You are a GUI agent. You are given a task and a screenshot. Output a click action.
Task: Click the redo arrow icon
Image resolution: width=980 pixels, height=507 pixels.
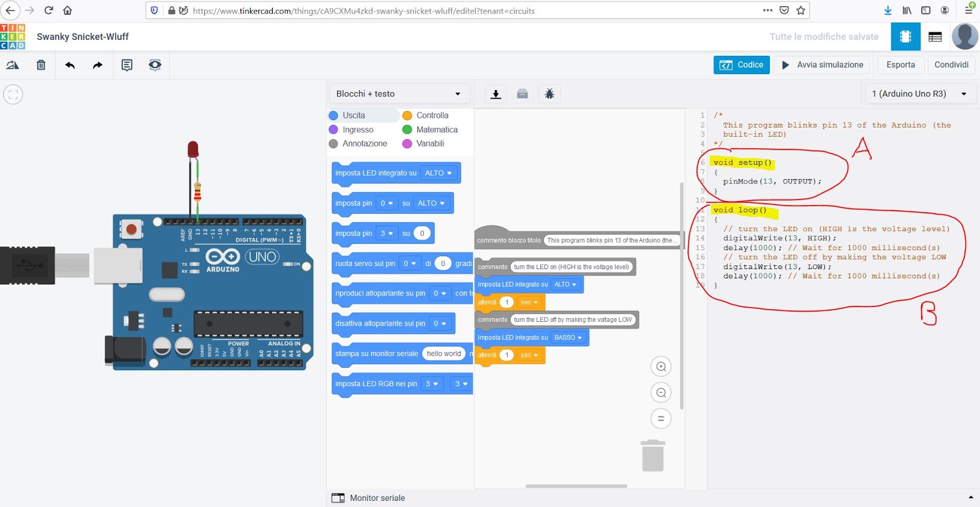98,65
